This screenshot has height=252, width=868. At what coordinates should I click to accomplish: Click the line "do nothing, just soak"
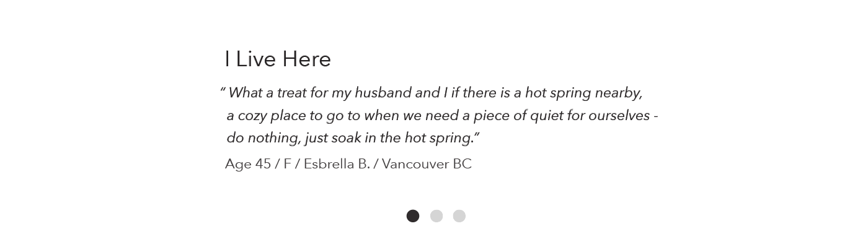point(350,138)
